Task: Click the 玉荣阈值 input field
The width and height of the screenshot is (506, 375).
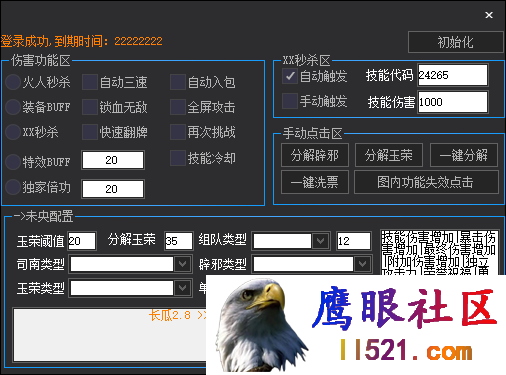Action: (x=82, y=241)
